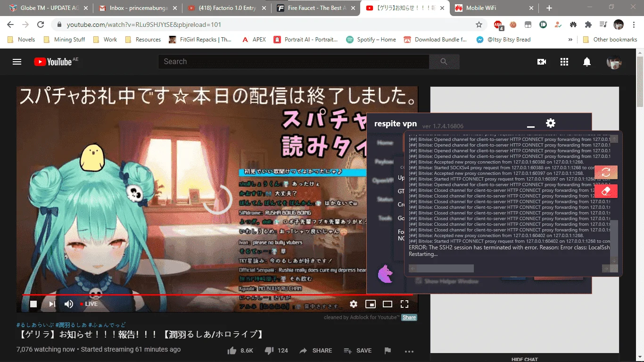Open the YouTube account avatar menu
This screenshot has width=644, height=362.
point(614,62)
